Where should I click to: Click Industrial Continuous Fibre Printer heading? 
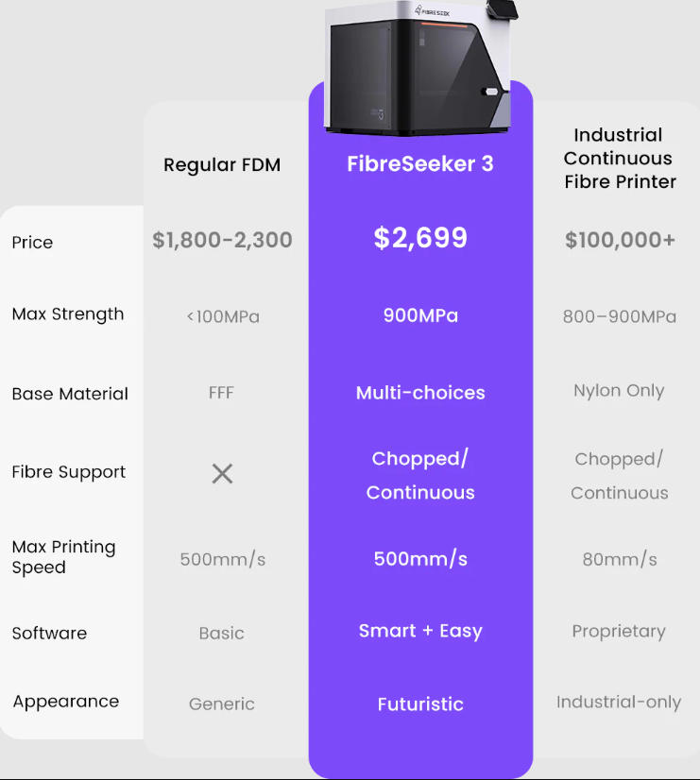point(620,159)
